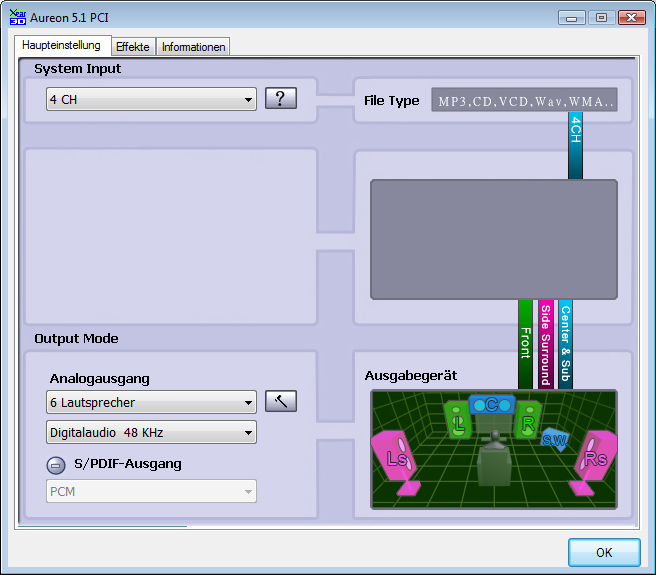
Task: Click the Analogausgang label
Action: [x=100, y=378]
